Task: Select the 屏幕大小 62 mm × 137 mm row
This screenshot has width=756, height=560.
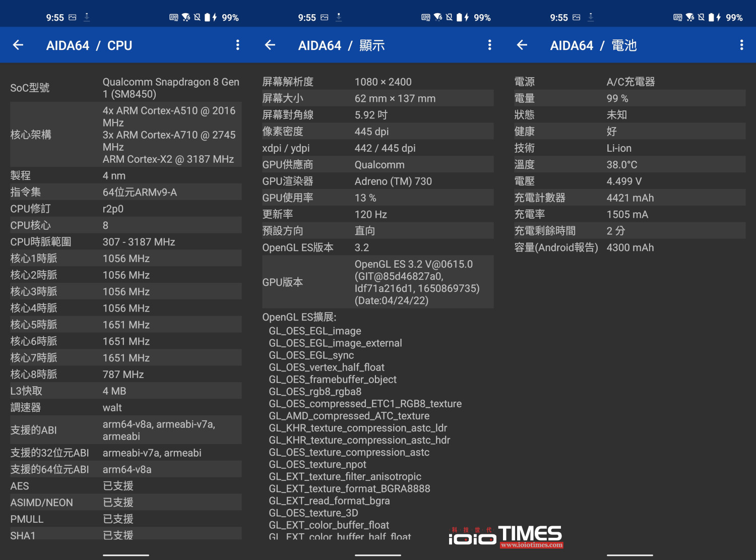Action: tap(378, 98)
